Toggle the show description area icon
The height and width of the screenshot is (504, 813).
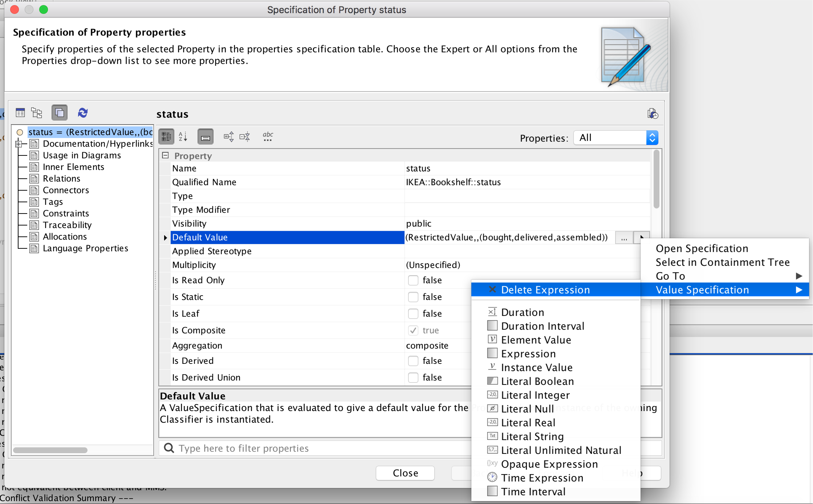(206, 137)
